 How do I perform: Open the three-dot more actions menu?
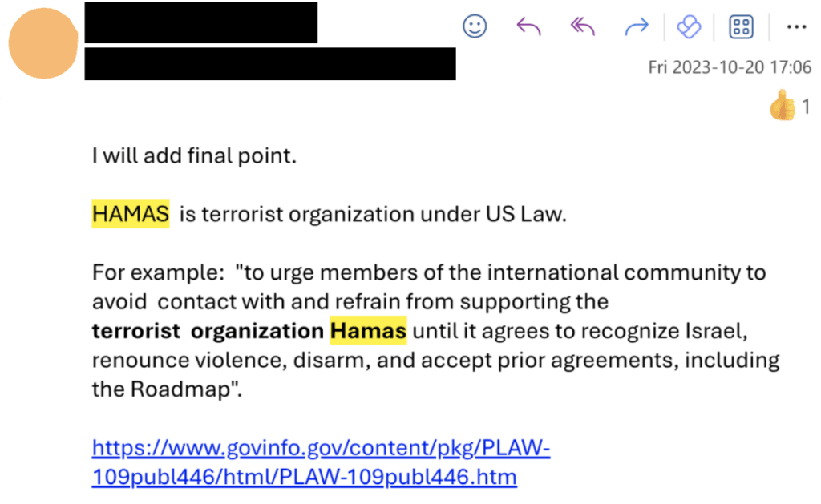796,26
